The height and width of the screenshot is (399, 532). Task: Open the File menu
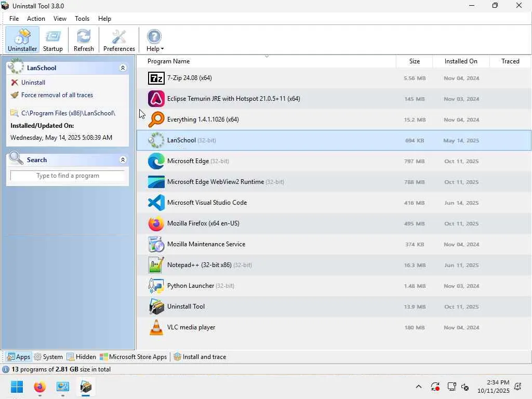(14, 19)
